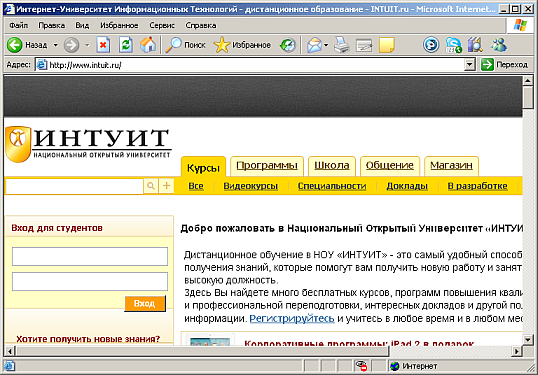Expand the address bar dropdown arrow
This screenshot has height=375, width=538.
tap(469, 65)
